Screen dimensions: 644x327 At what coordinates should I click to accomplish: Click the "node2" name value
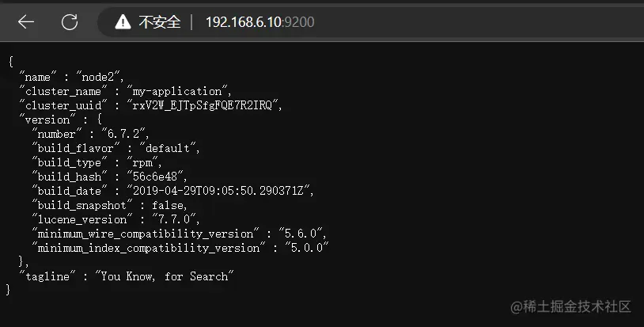(x=102, y=77)
